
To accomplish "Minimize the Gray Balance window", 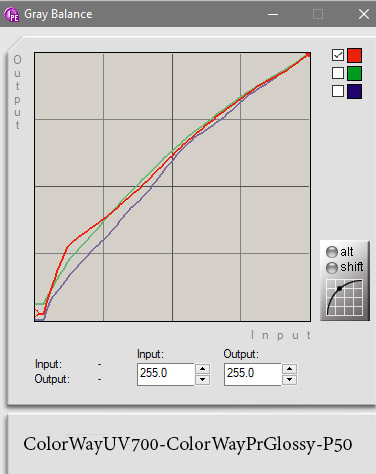I will [273, 14].
